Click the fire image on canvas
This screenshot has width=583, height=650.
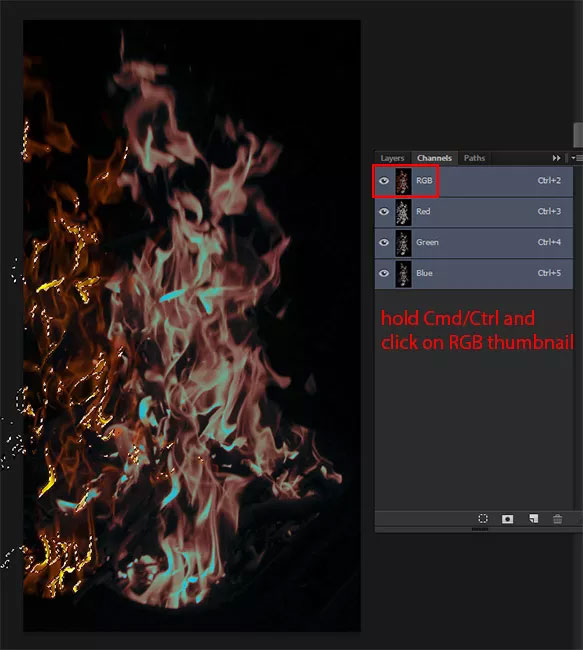192,326
